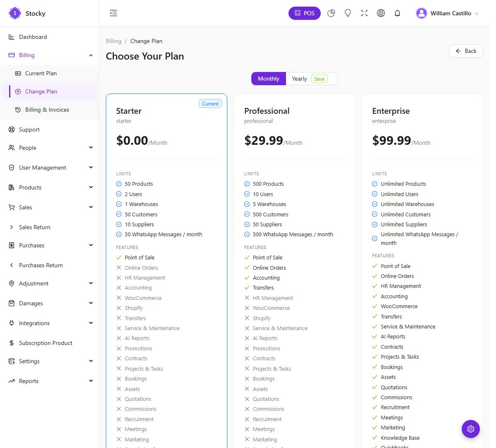
Task: Expand the Settings submenu chevron
Action: pos(91,361)
